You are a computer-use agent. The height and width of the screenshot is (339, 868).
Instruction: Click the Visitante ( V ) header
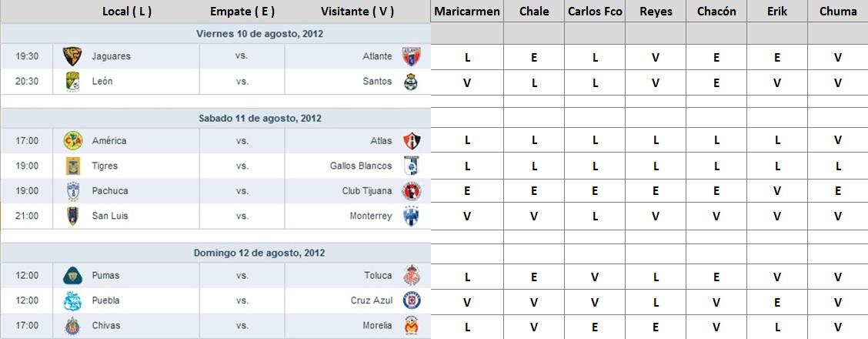coord(357,12)
